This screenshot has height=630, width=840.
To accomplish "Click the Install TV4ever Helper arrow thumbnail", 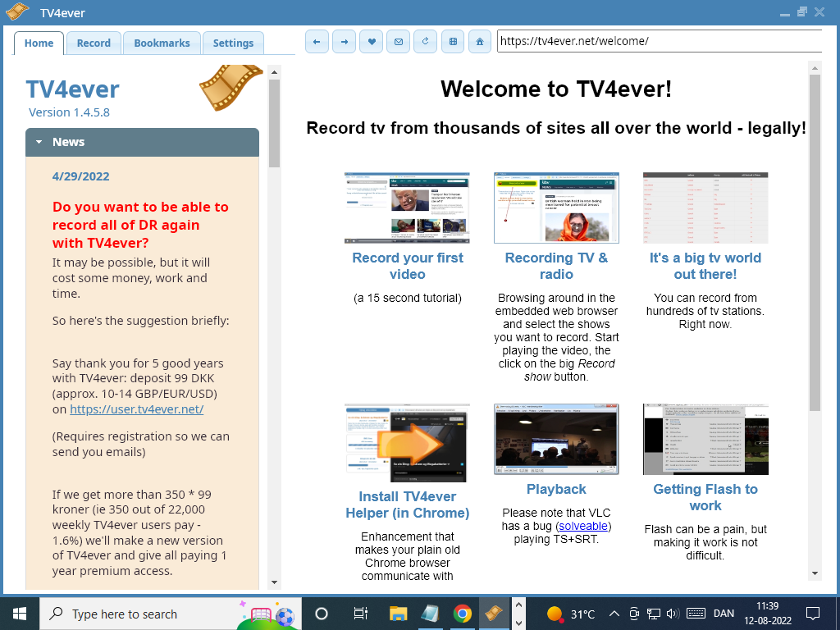I will tap(407, 443).
